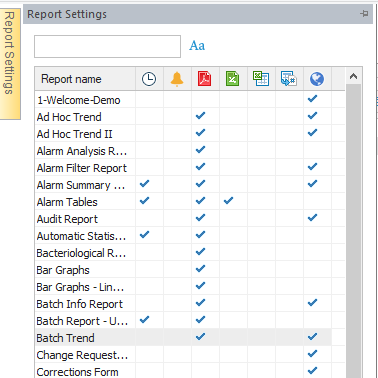The image size is (378, 378).
Task: Click the data export column icon
Action: 289,79
